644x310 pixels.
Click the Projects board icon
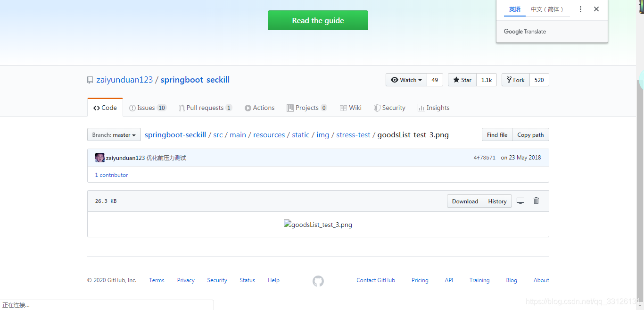coord(290,108)
